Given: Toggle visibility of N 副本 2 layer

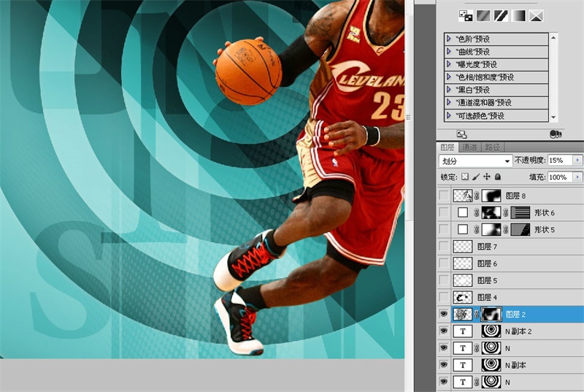Looking at the screenshot, I should click(443, 331).
